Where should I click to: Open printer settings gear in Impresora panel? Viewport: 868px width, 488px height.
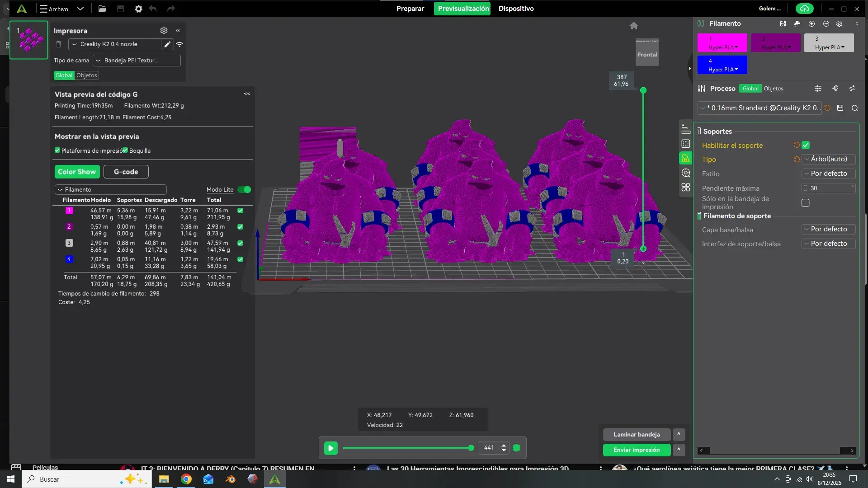164,30
